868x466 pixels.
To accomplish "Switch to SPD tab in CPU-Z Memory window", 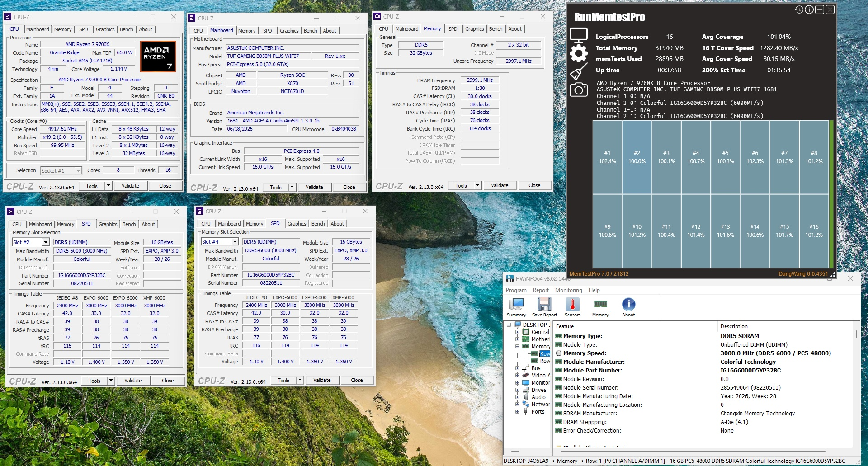I will [453, 29].
